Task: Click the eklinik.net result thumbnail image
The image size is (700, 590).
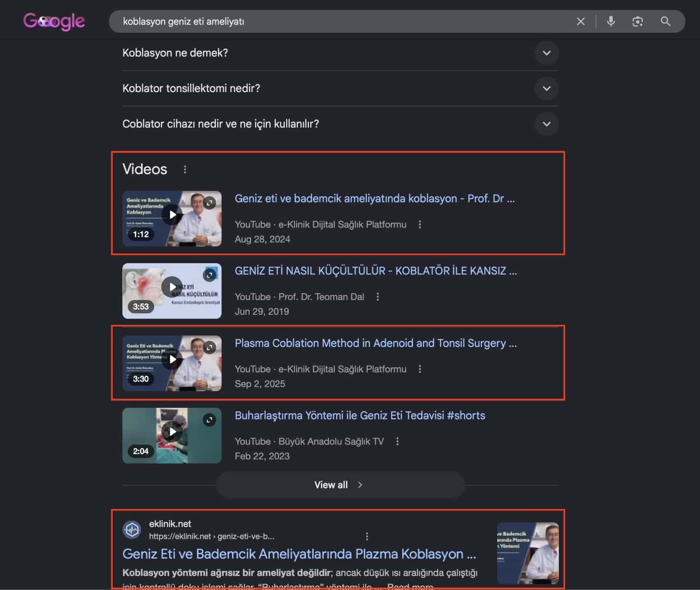Action: coord(528,553)
